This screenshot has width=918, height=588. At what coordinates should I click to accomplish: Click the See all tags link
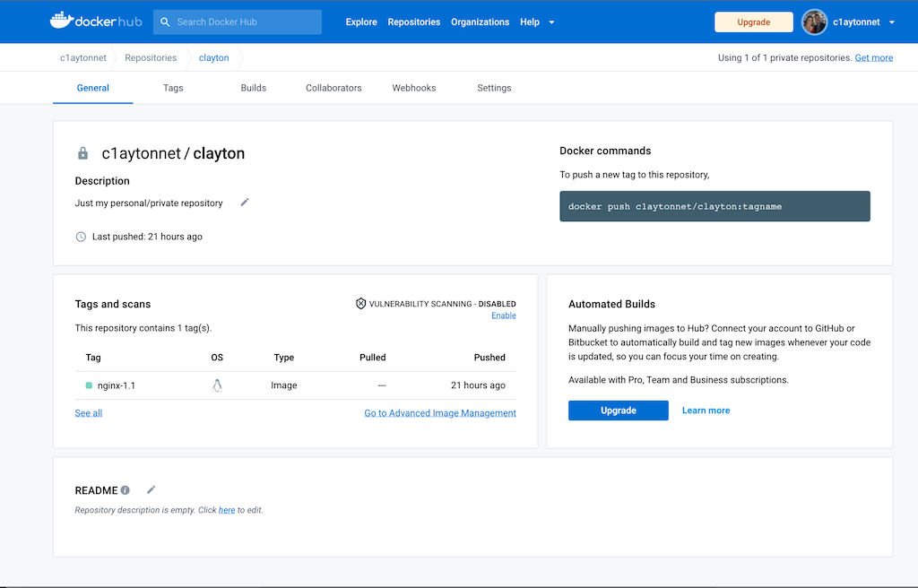(x=89, y=413)
